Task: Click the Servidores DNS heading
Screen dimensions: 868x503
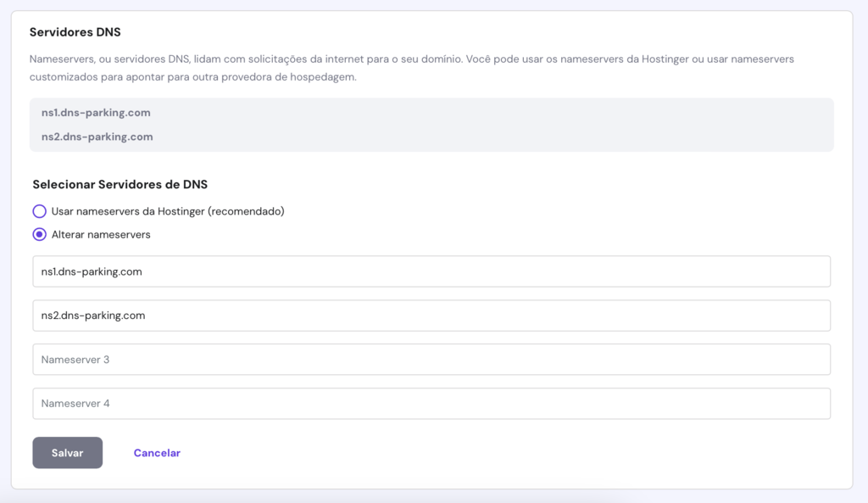Action: (75, 31)
